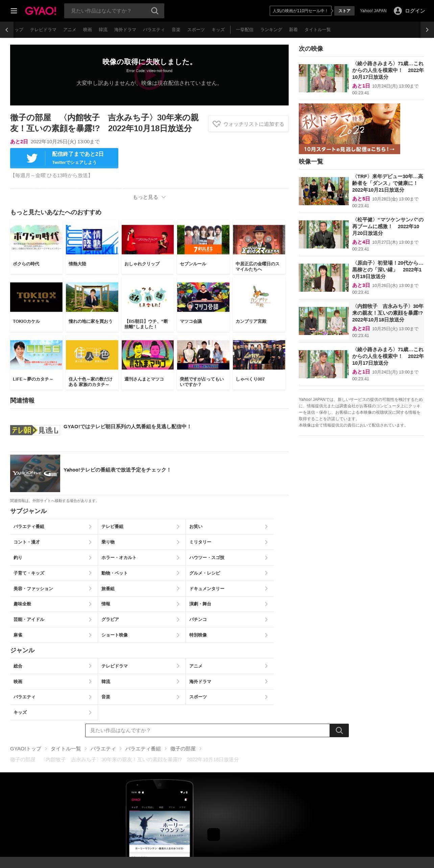Click the ストア button

(344, 11)
